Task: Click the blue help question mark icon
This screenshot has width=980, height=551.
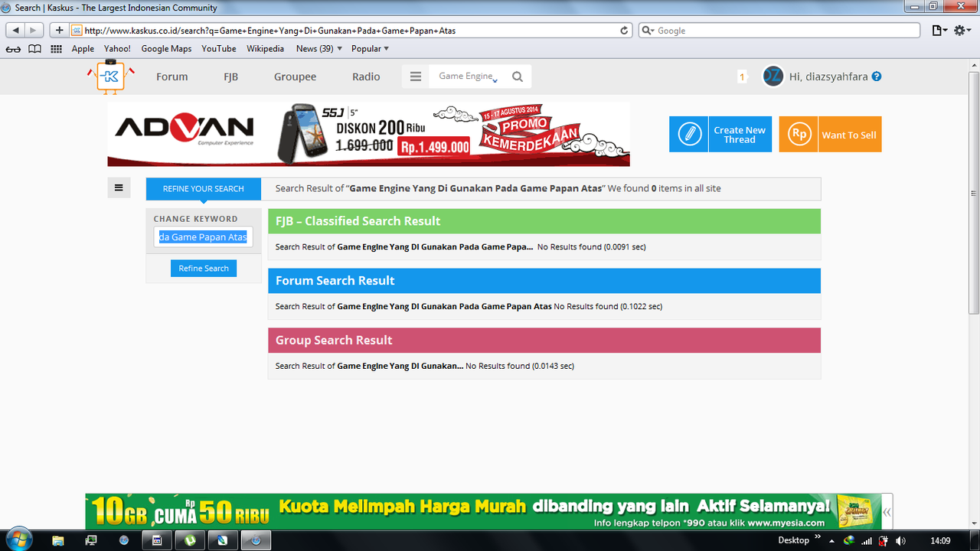Action: tap(877, 77)
